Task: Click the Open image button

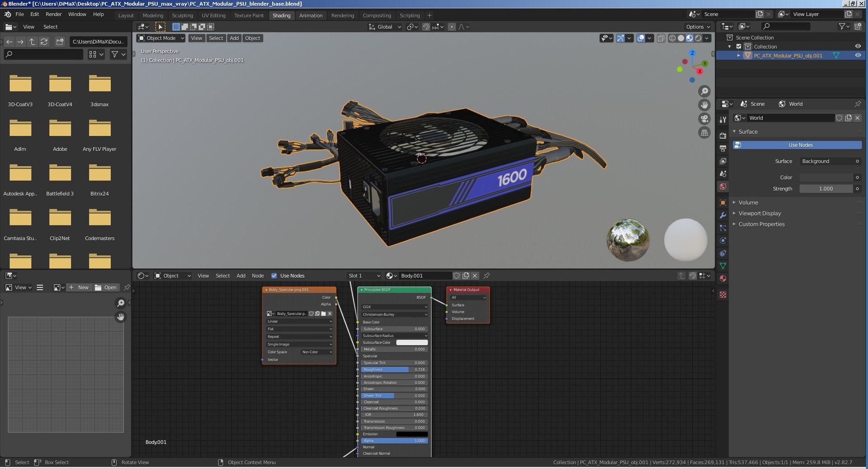Action: pos(106,287)
